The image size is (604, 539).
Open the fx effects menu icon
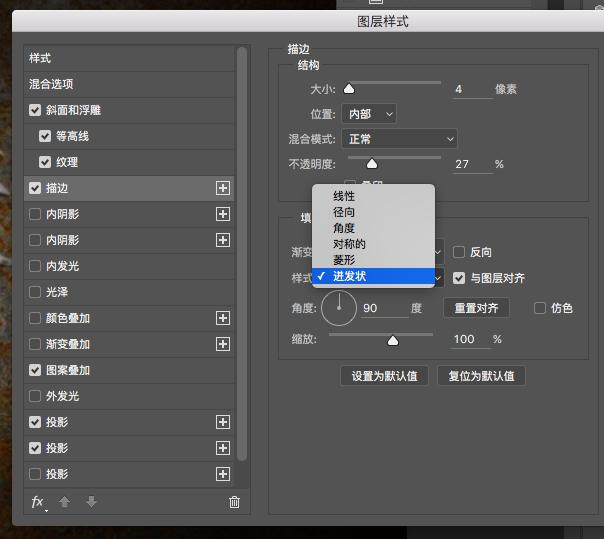click(x=39, y=502)
